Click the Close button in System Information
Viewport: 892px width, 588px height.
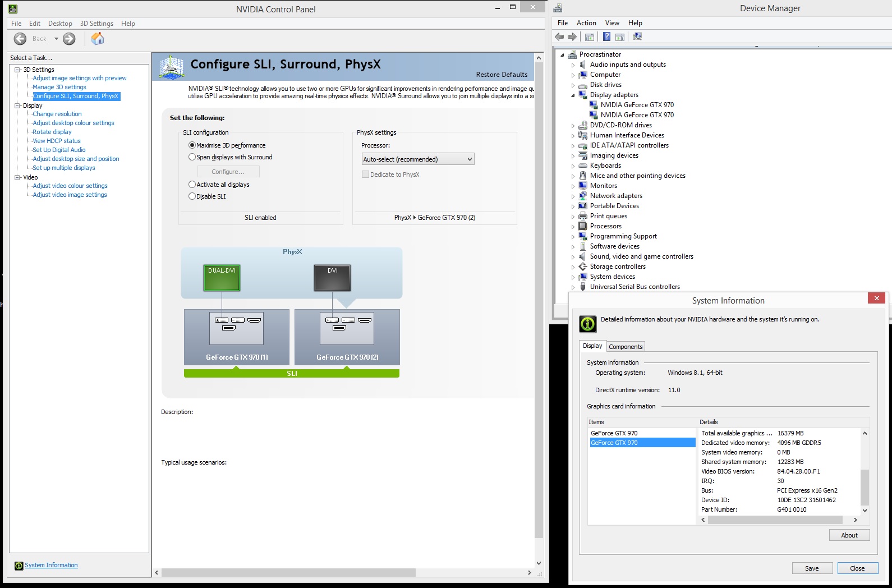point(857,568)
